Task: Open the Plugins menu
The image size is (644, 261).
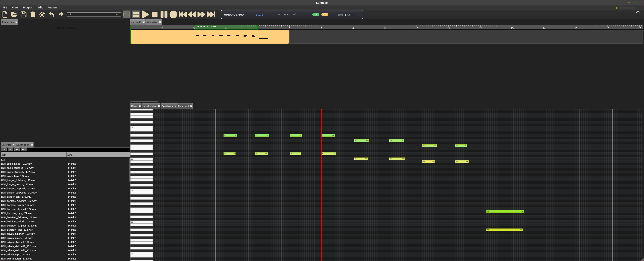Action: [x=28, y=7]
